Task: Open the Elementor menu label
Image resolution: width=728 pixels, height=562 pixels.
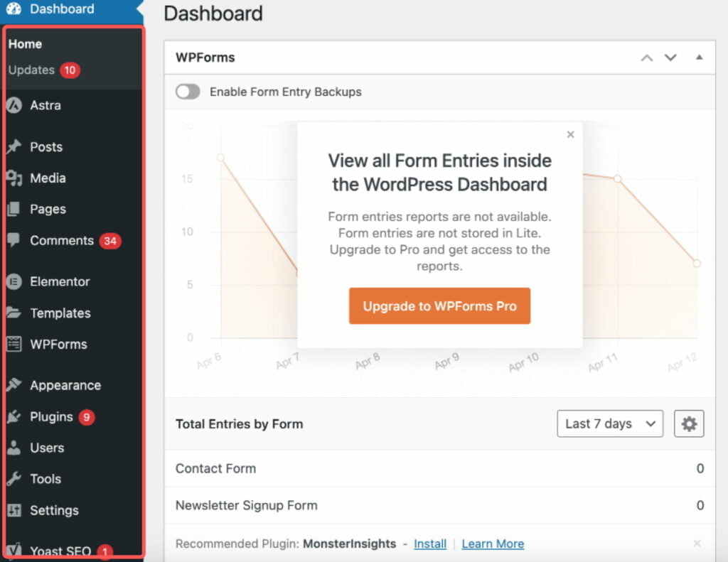Action: pyautogui.click(x=60, y=281)
